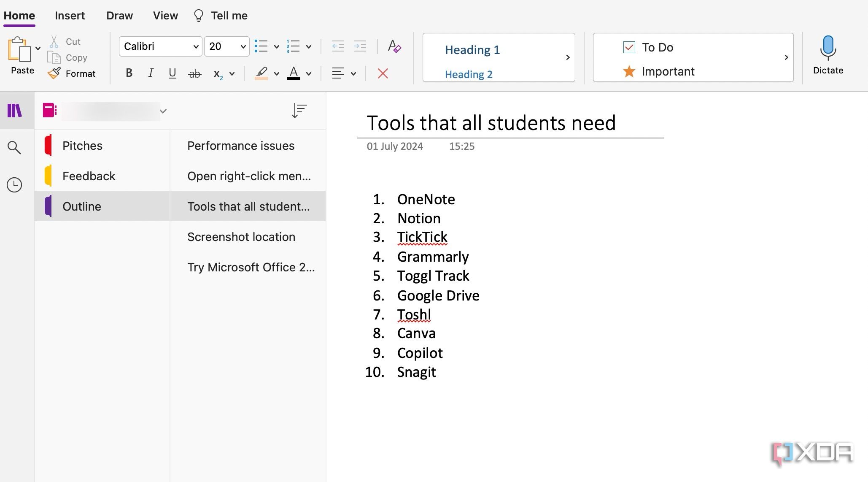Switch to the Draw tab
Image resolution: width=868 pixels, height=482 pixels.
click(119, 16)
